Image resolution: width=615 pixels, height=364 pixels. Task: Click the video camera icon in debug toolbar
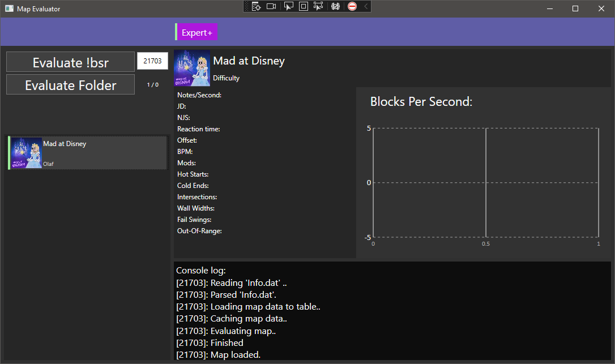click(x=271, y=6)
